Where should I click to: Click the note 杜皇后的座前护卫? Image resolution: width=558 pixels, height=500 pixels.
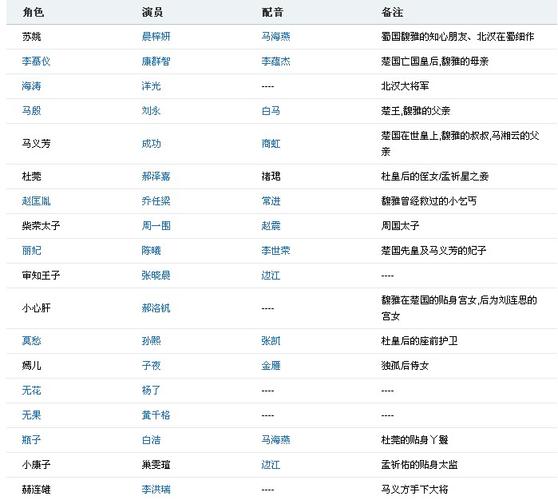coord(419,341)
